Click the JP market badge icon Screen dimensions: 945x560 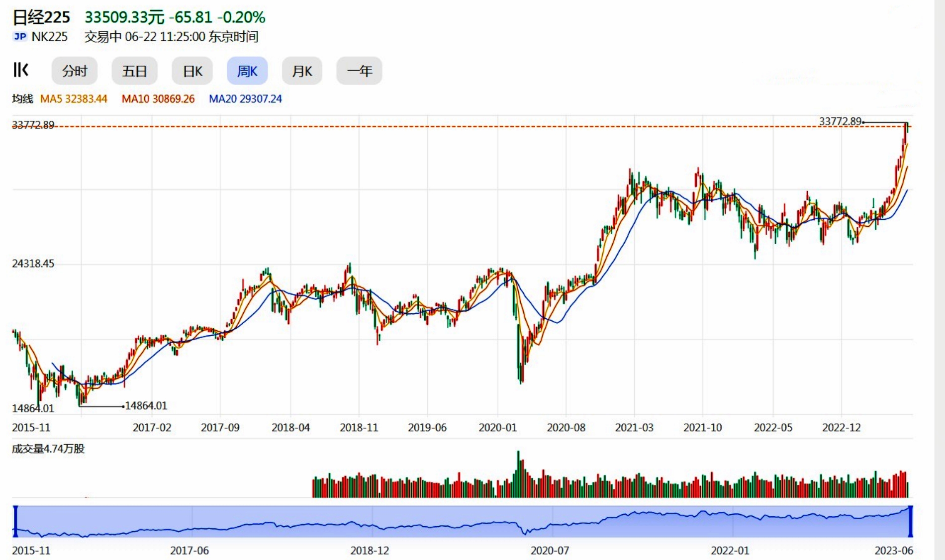[x=20, y=36]
